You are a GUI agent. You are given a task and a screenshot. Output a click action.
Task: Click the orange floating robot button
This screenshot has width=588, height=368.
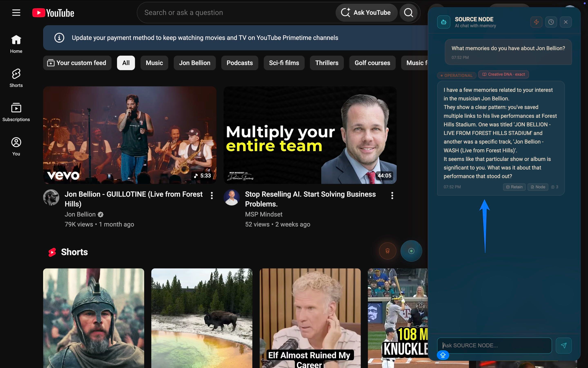point(387,251)
